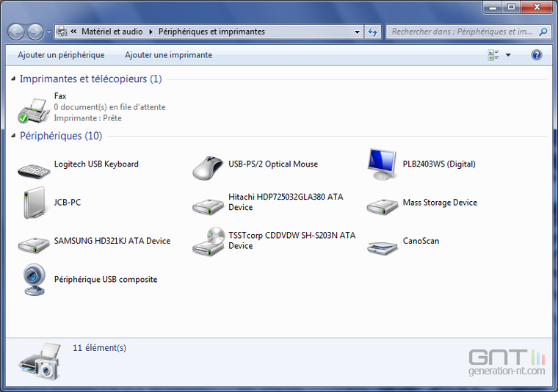Select the JCB-PC computer icon
The height and width of the screenshot is (392, 558).
tap(35, 203)
